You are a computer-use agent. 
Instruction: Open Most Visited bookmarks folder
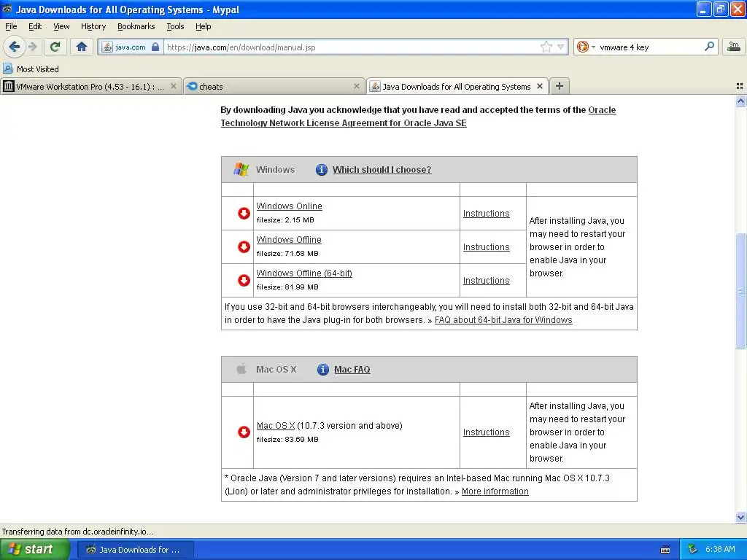pos(31,69)
